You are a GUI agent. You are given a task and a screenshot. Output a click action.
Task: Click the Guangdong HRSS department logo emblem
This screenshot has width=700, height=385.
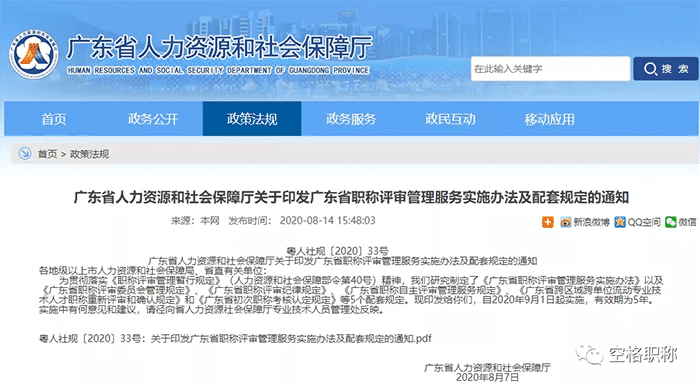coord(34,54)
